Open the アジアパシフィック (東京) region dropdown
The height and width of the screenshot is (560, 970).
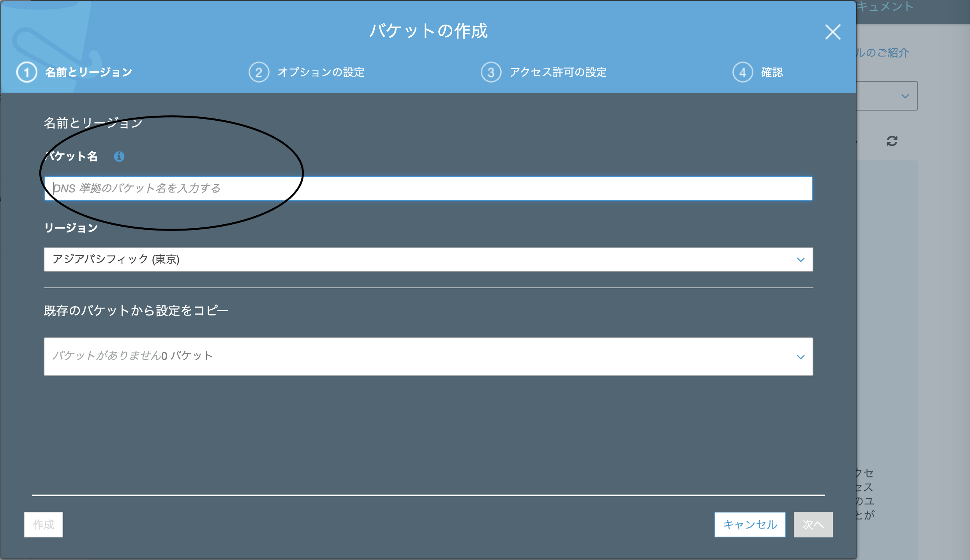pos(429,259)
